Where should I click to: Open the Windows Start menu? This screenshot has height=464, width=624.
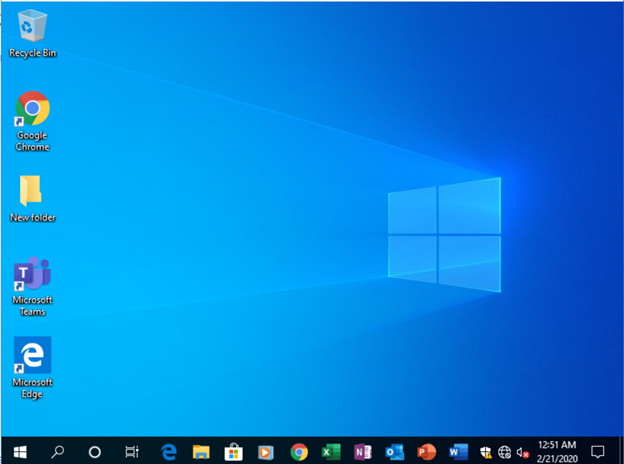click(x=20, y=452)
